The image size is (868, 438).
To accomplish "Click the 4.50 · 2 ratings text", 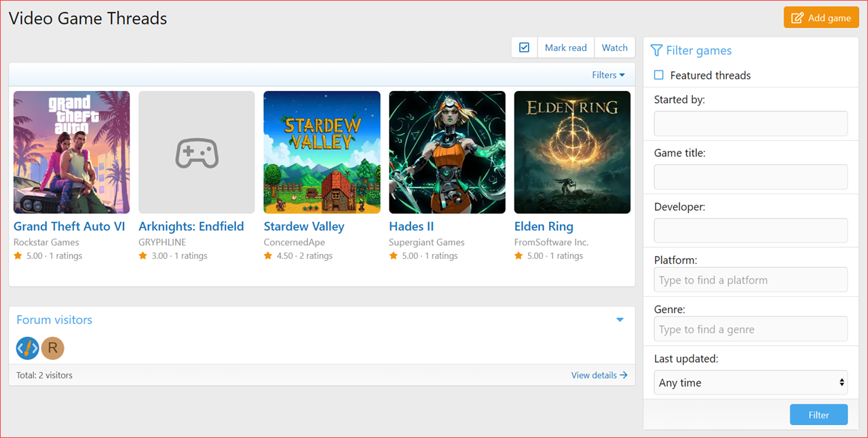I will (x=305, y=256).
